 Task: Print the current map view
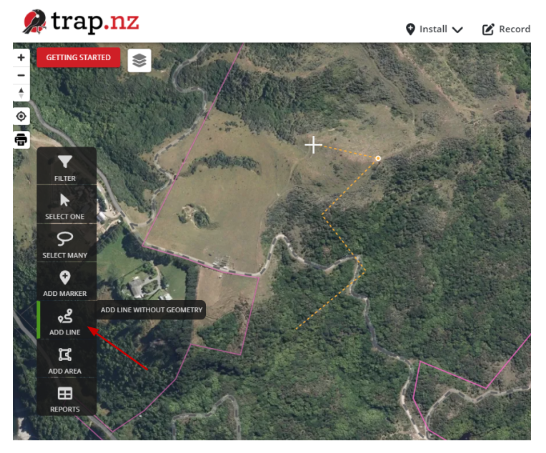pos(21,140)
